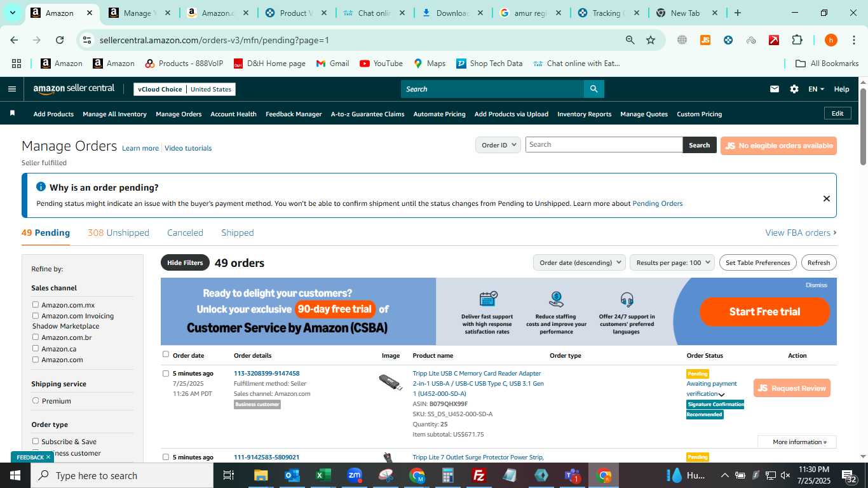The height and width of the screenshot is (488, 868).
Task: Switch to the Canceled tab
Action: [185, 233]
